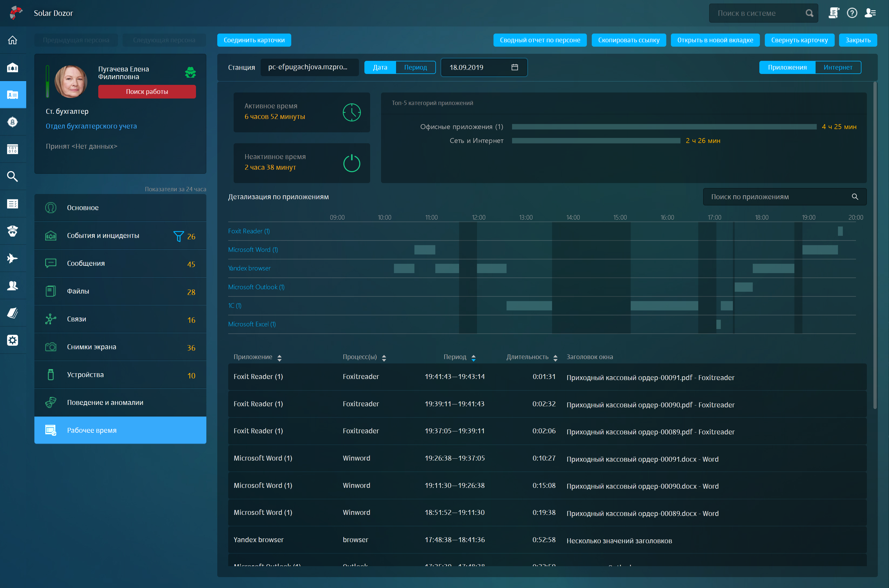Select the Приложения toggle option

pyautogui.click(x=787, y=67)
